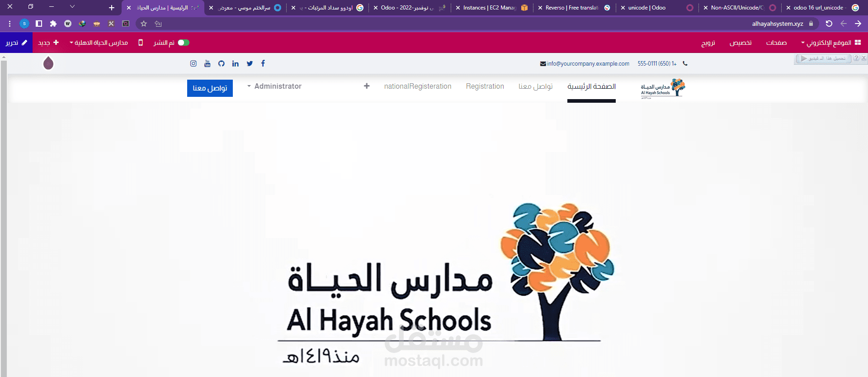Click the help question mark on the video bar
This screenshot has height=377, width=868.
856,58
